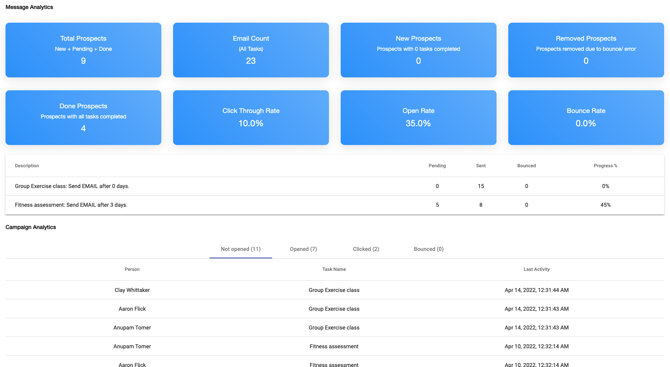Click the Task Name column header
This screenshot has width=670, height=367.
334,270
